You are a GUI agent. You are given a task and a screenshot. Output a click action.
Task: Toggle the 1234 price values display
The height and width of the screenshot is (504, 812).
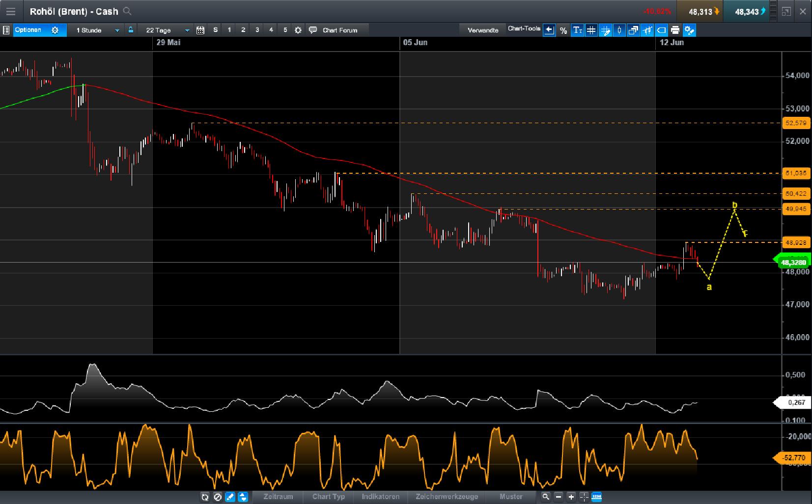597,497
